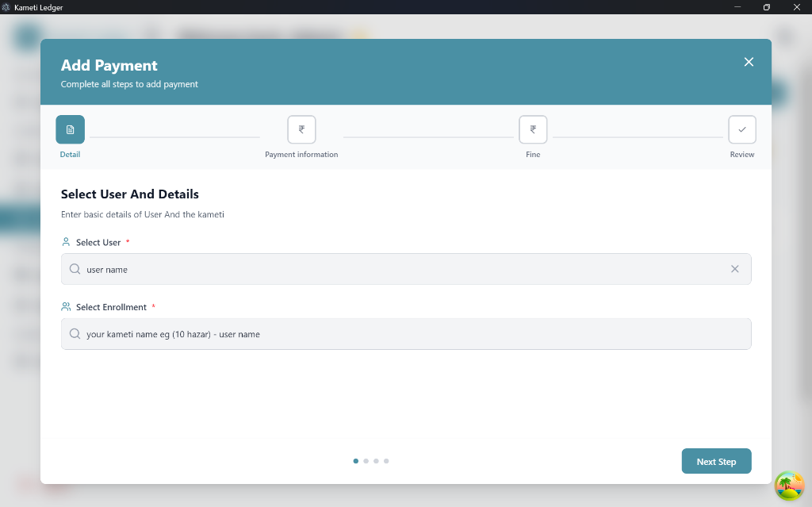Select the fourth pagination dot
This screenshot has width=812, height=507.
[386, 461]
